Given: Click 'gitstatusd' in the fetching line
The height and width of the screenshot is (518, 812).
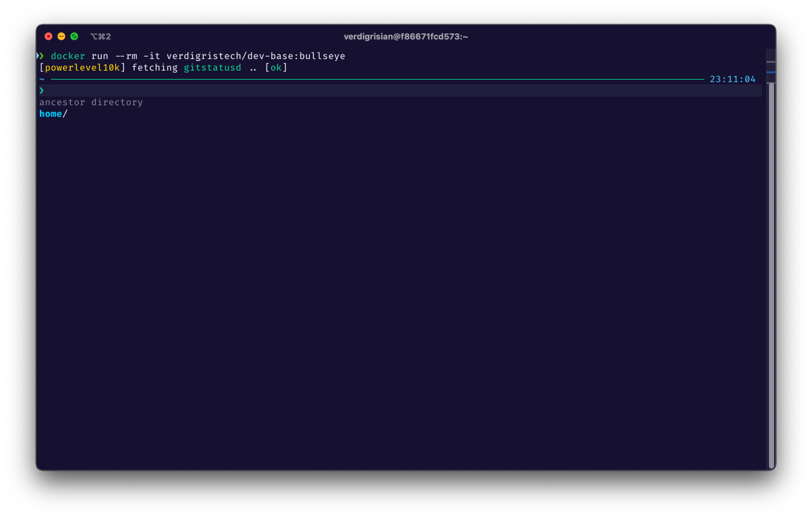Looking at the screenshot, I should (213, 67).
